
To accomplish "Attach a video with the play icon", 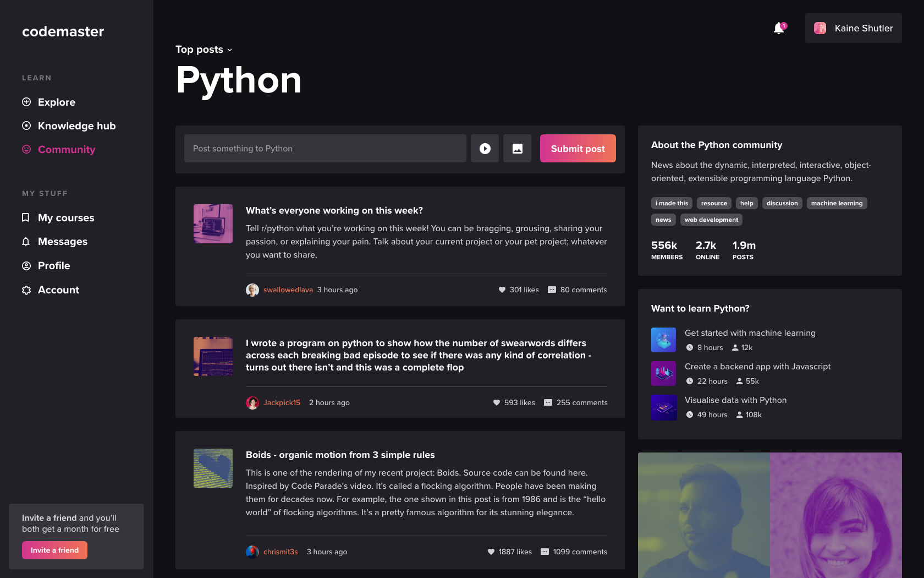I will click(x=485, y=149).
